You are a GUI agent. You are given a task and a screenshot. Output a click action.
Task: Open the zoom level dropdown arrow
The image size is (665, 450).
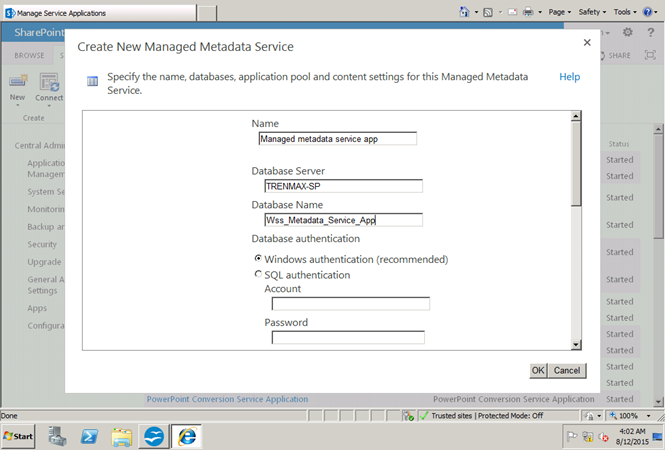point(648,416)
